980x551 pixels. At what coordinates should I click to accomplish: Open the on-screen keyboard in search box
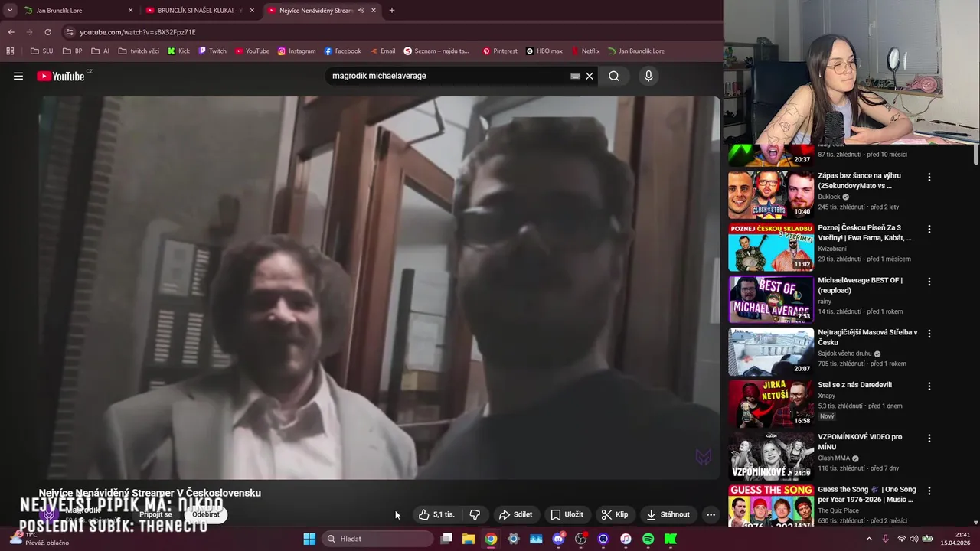[x=575, y=76]
